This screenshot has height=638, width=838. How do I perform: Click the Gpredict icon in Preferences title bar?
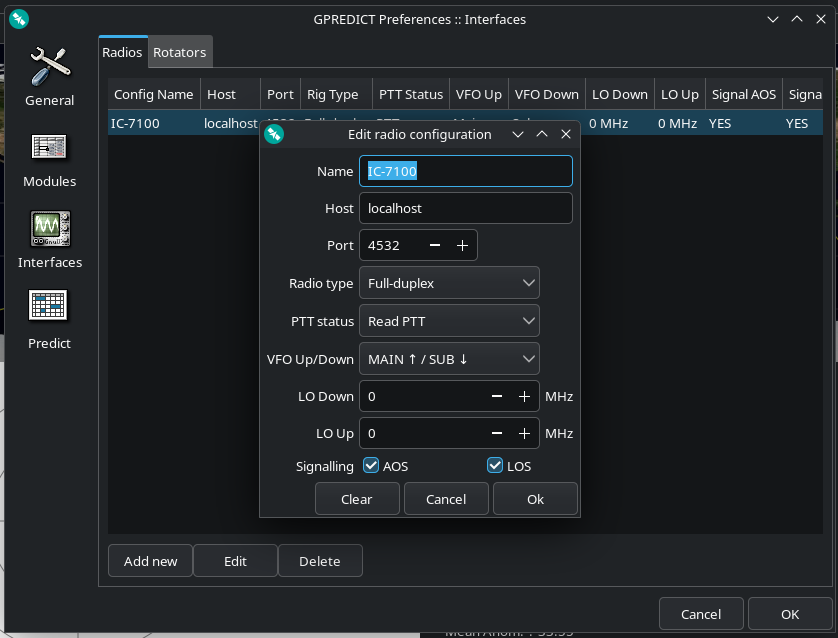coord(19,20)
